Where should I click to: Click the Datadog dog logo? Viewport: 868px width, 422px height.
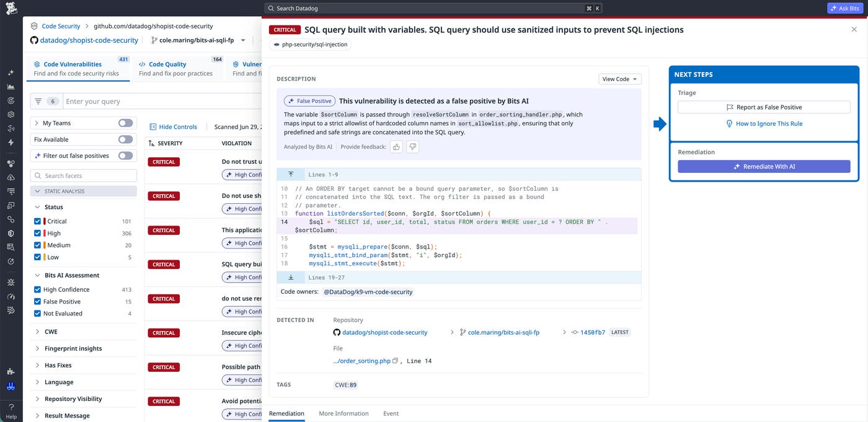11,9
